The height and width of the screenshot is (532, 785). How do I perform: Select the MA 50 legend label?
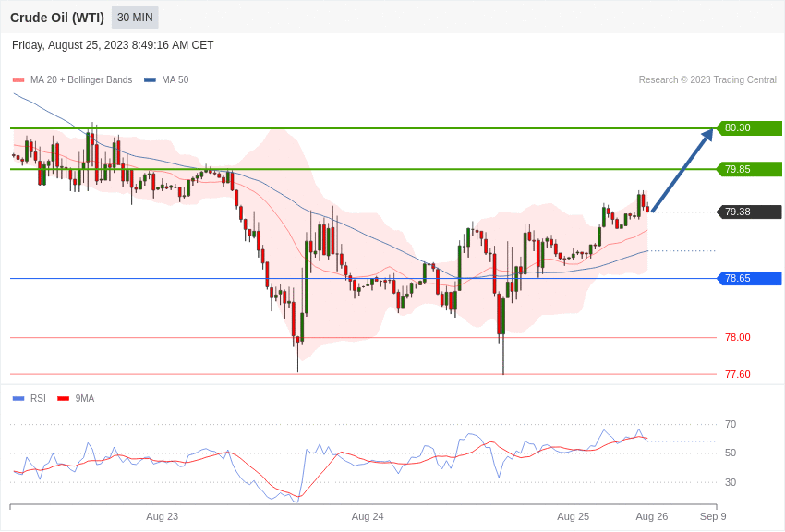[x=175, y=80]
